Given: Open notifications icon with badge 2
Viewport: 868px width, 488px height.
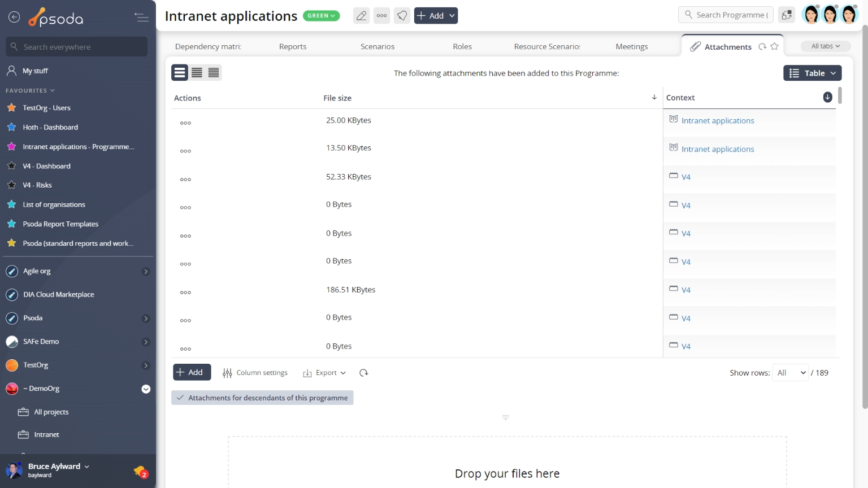Looking at the screenshot, I should 141,471.
